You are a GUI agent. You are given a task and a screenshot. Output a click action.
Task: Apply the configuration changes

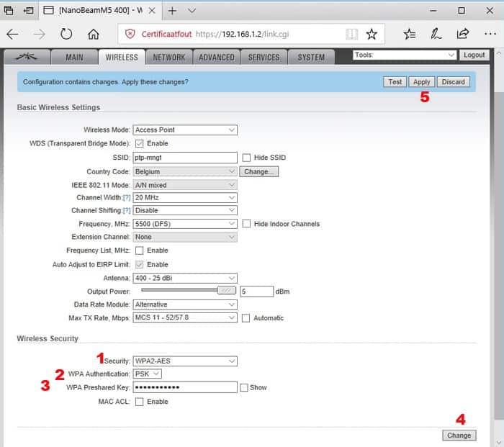click(421, 82)
